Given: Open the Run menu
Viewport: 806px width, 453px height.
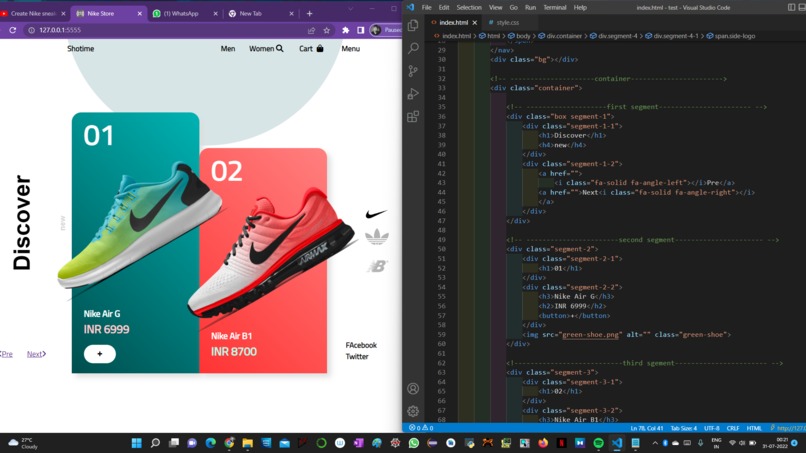Looking at the screenshot, I should tap(530, 7).
